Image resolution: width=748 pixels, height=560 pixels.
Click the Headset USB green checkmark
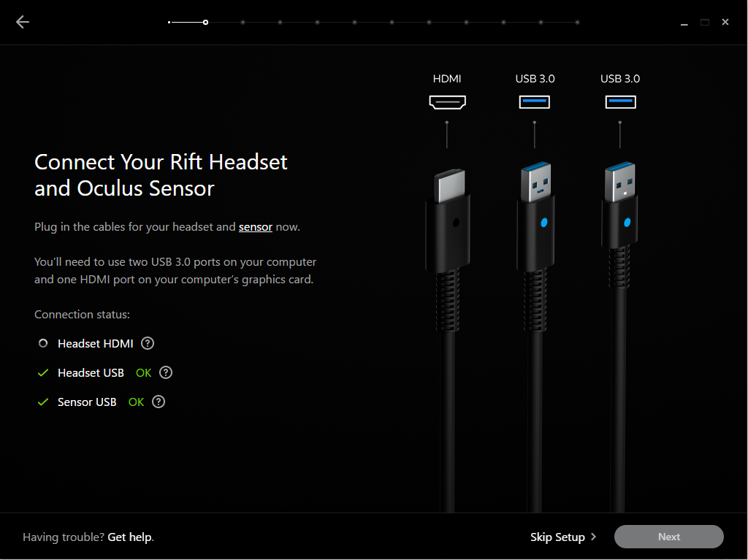click(43, 372)
